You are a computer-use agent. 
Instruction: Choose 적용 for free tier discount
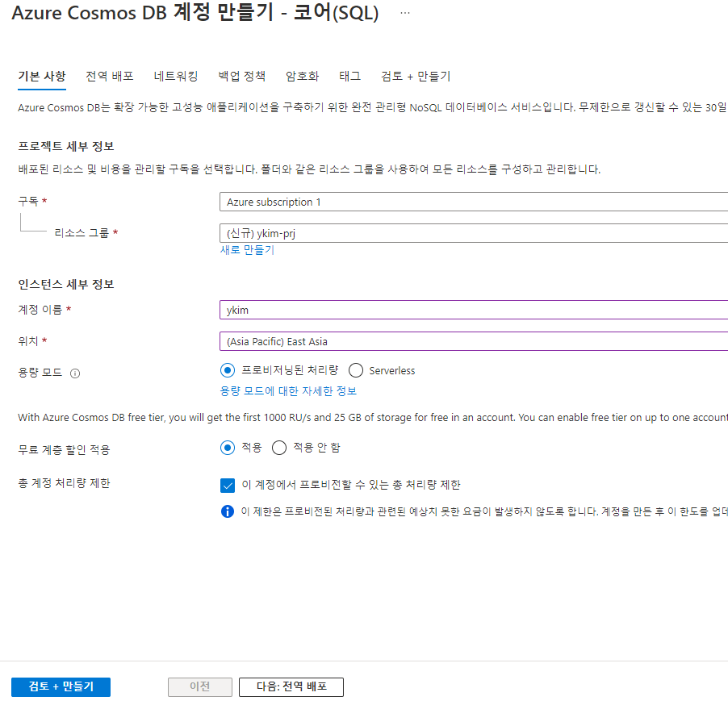[x=228, y=448]
